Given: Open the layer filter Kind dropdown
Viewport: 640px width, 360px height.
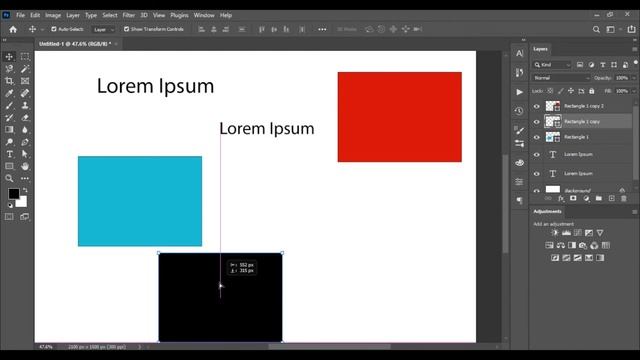Looking at the screenshot, I should pos(552,65).
